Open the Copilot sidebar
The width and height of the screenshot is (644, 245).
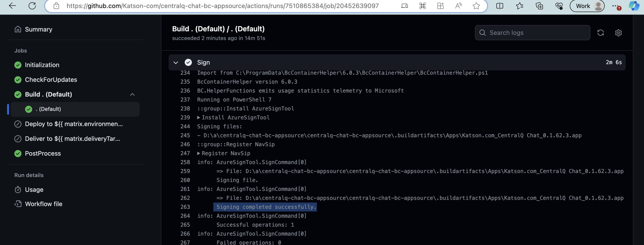(634, 6)
